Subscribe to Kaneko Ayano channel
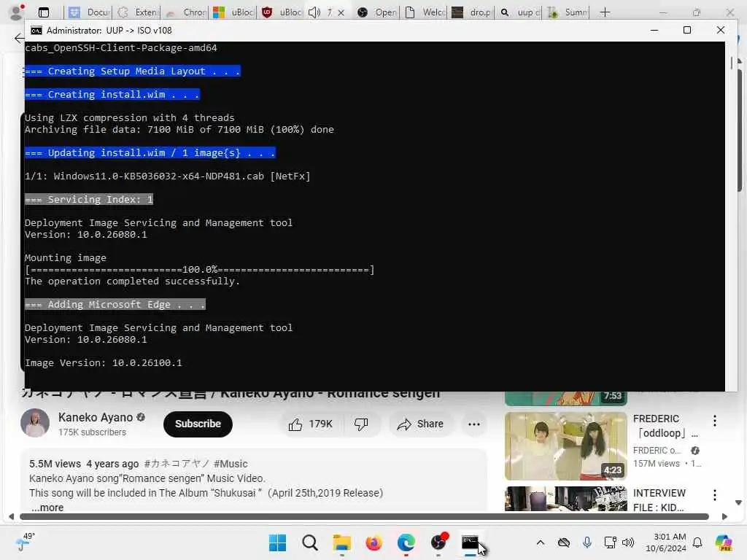Screen dimensions: 747x560 pyautogui.click(x=198, y=424)
